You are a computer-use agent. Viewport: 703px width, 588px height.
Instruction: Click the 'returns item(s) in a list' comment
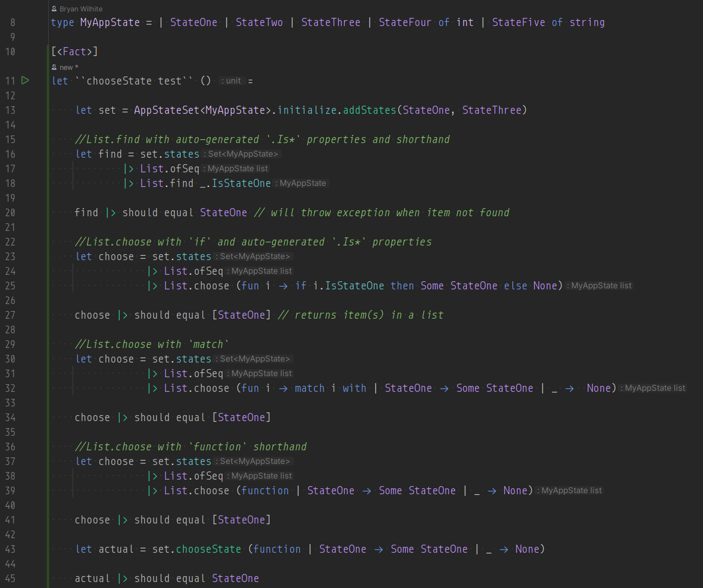360,315
